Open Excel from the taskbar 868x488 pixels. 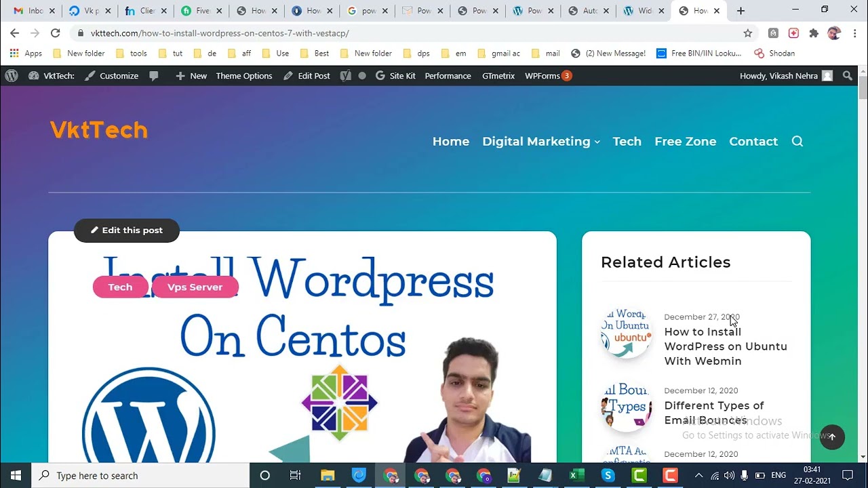click(x=577, y=475)
